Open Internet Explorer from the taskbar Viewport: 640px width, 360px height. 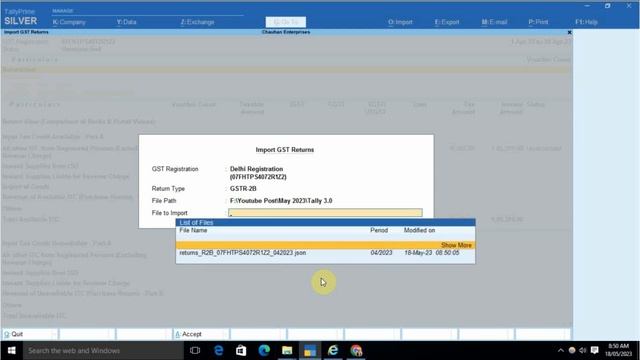(x=333, y=351)
